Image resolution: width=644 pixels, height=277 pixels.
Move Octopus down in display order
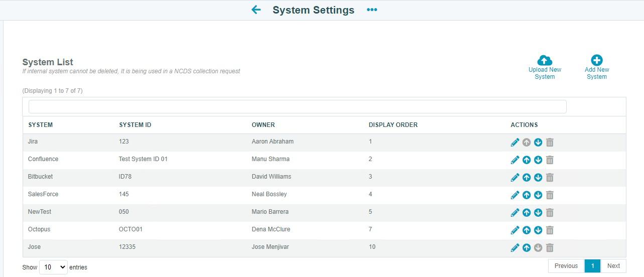538,230
